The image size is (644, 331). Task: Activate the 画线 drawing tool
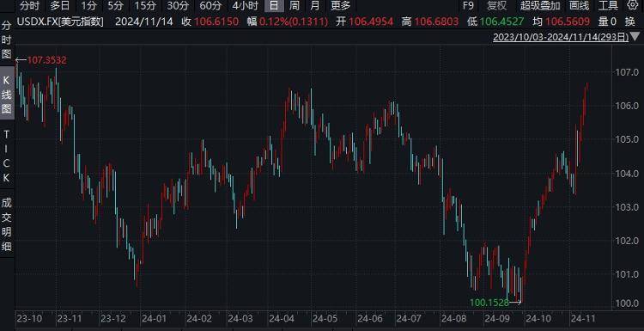[579, 6]
